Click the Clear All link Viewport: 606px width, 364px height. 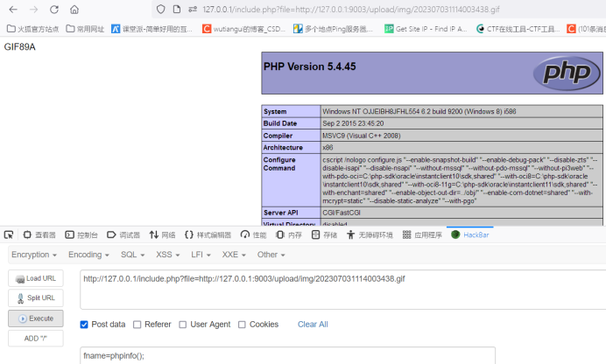point(313,325)
